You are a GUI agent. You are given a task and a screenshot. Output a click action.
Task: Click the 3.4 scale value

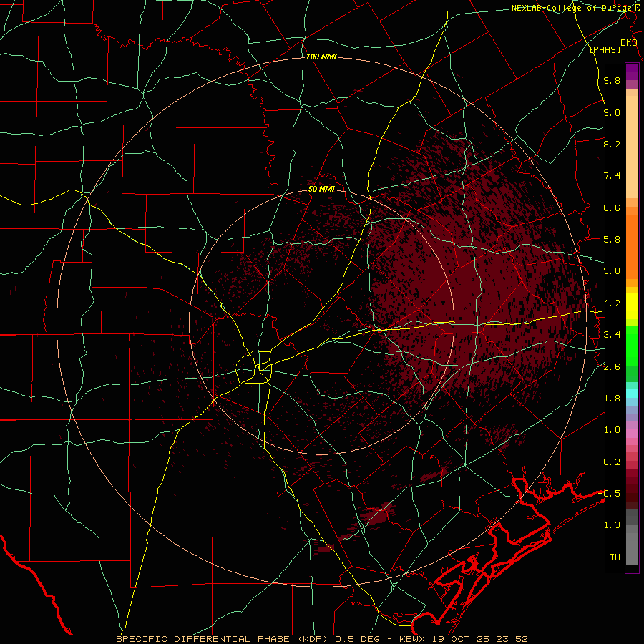[612, 335]
